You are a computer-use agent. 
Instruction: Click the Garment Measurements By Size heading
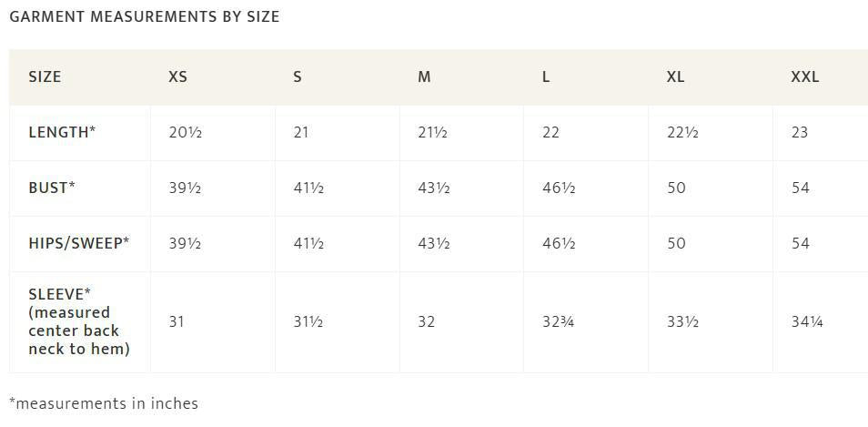145,16
